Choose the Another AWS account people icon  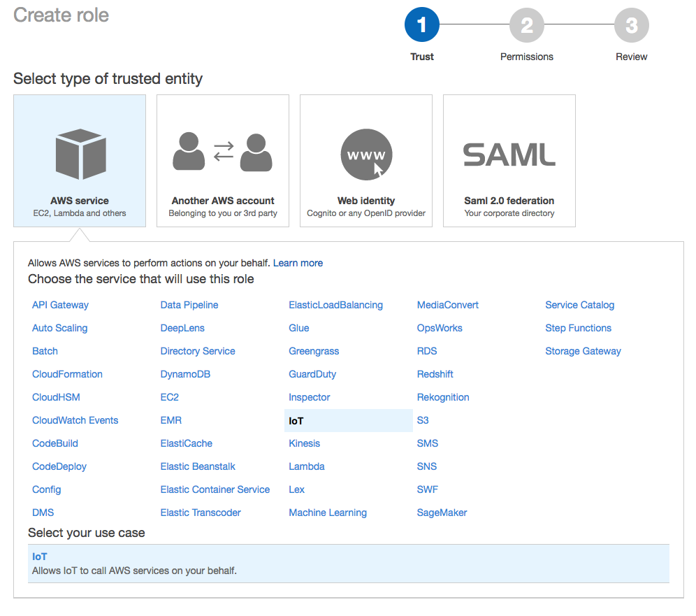222,152
